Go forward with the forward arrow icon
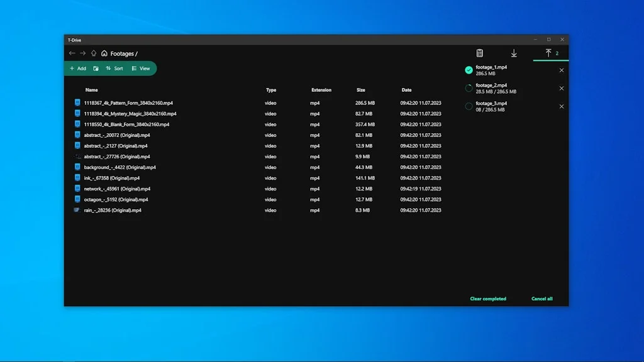The width and height of the screenshot is (644, 362). tap(82, 53)
